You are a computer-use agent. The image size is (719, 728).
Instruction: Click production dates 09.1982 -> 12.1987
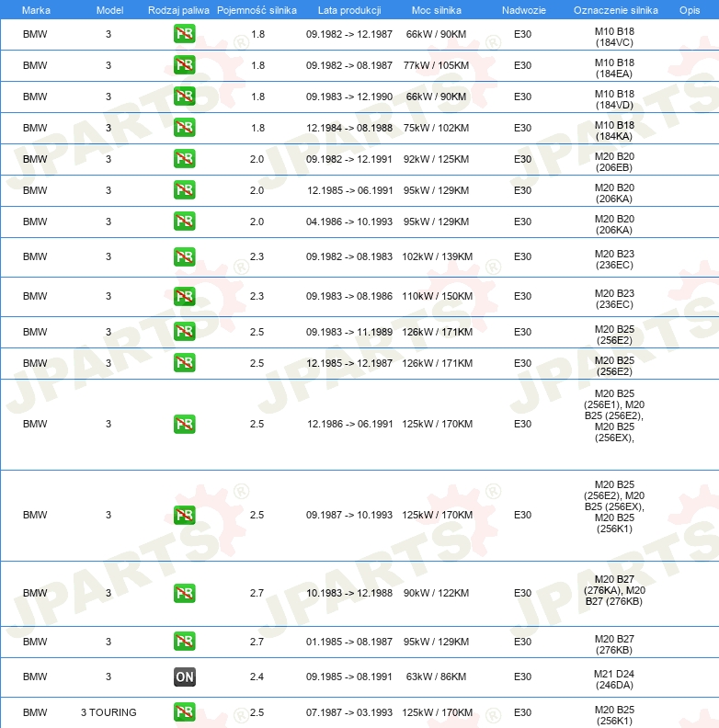point(349,34)
